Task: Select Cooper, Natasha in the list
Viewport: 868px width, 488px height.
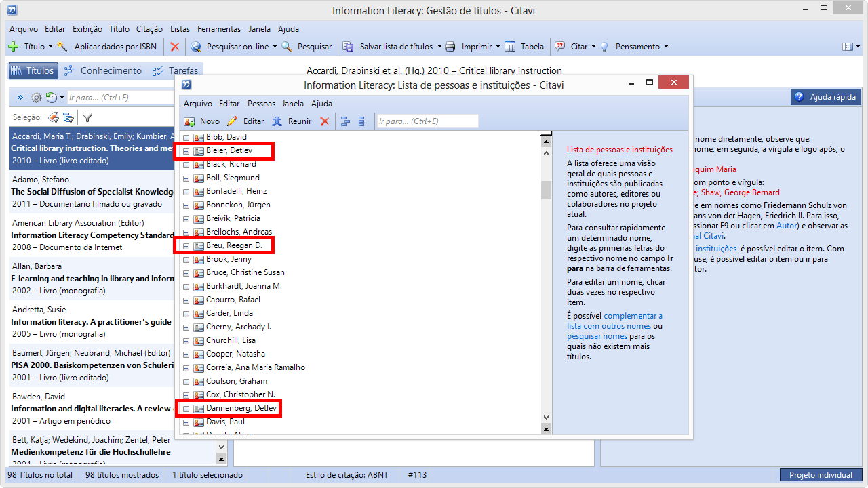Action: point(235,354)
